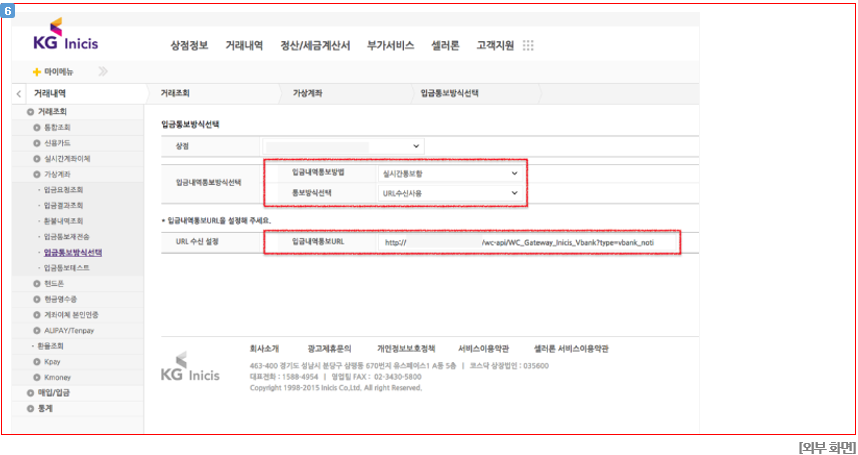
Task: Expand the 핸드폰 sidebar item
Action: [x=37, y=284]
